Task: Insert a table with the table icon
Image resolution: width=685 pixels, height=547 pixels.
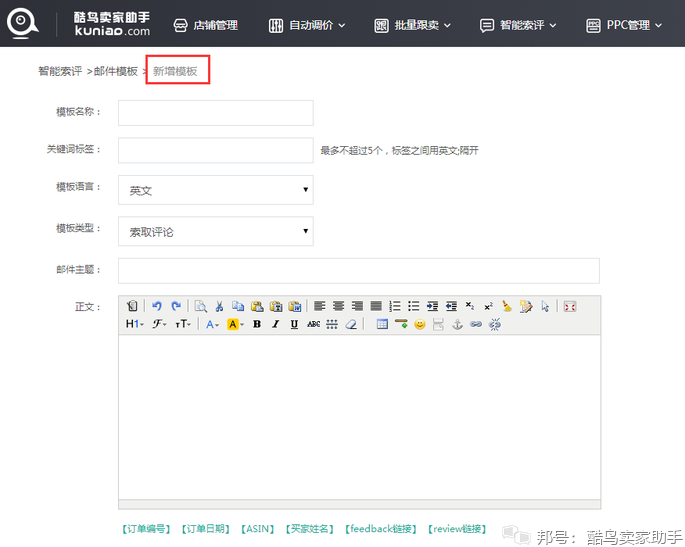Action: point(382,324)
